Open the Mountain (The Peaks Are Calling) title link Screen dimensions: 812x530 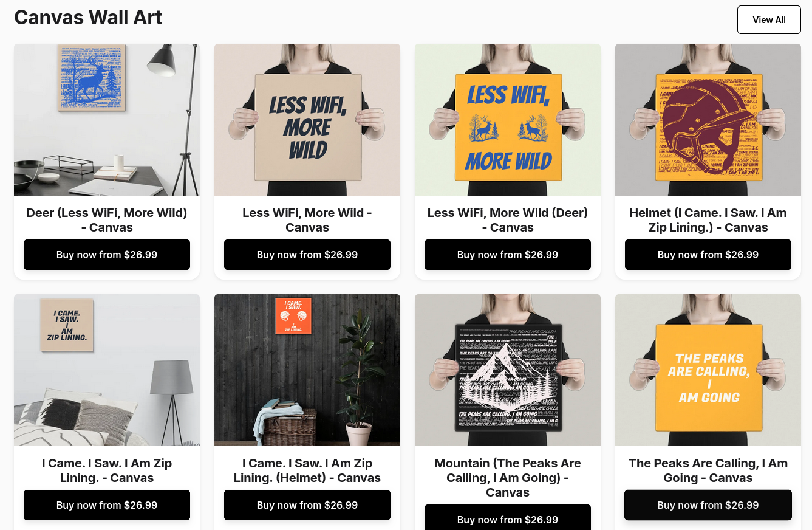tap(508, 478)
